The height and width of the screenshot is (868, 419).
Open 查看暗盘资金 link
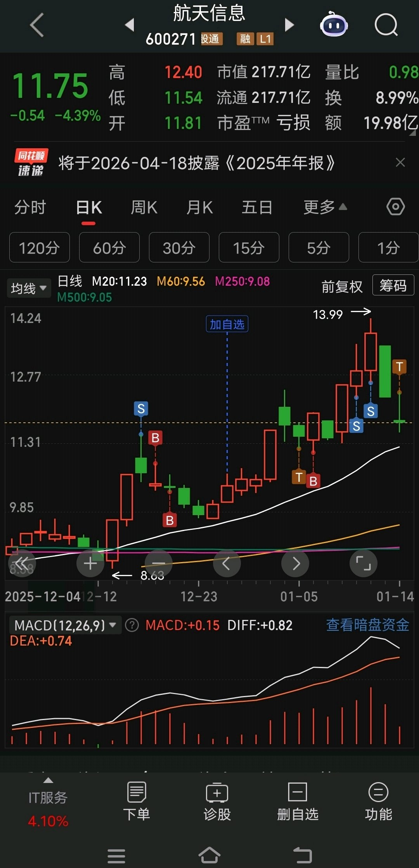[x=368, y=625]
